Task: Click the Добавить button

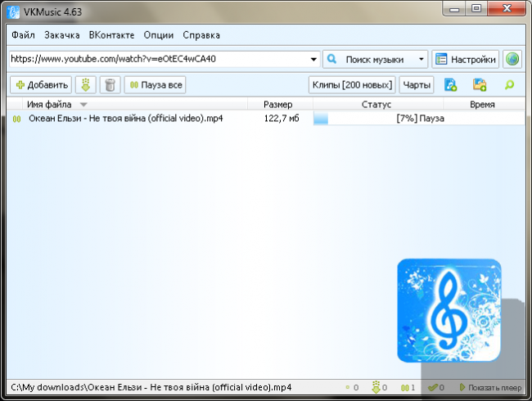Action: pos(41,85)
